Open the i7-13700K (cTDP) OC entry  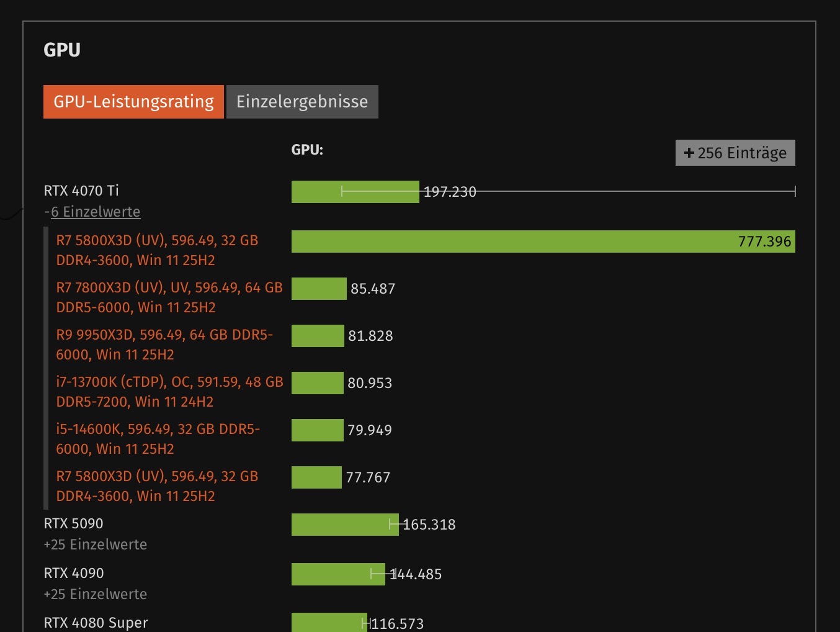click(x=169, y=392)
